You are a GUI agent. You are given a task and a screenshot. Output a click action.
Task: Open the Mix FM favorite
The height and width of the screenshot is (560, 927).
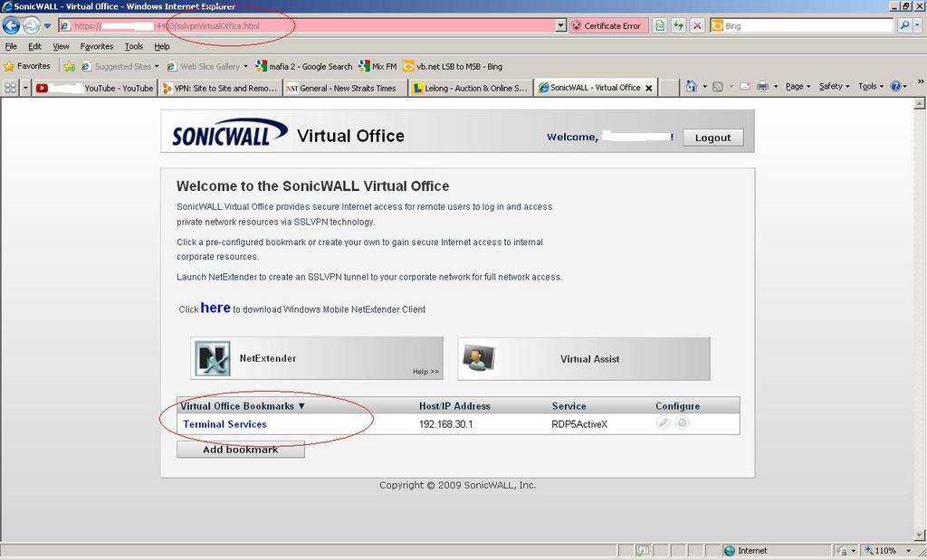377,67
